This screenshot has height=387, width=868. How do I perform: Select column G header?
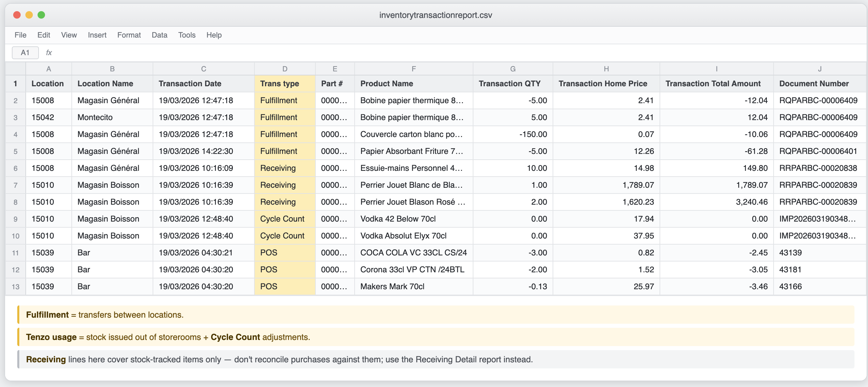tap(513, 69)
